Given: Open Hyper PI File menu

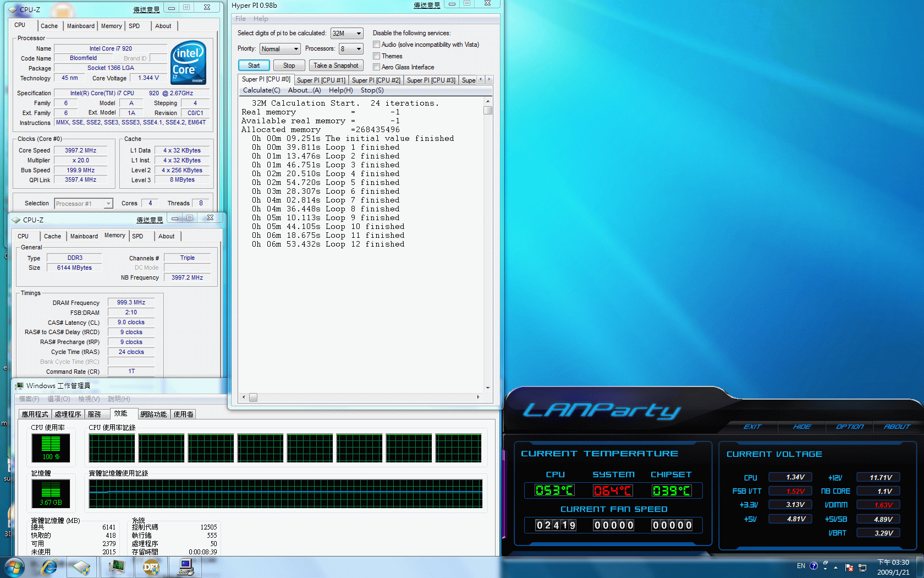Looking at the screenshot, I should (240, 19).
